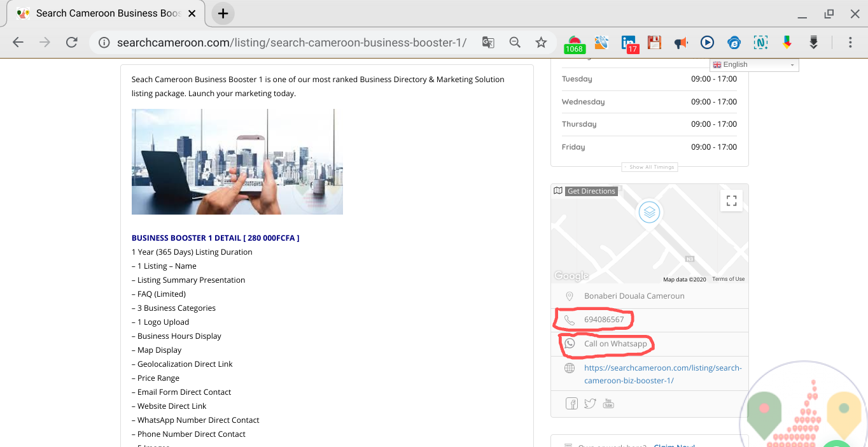This screenshot has width=868, height=447.
Task: Open the green N extension icon
Action: 760,43
